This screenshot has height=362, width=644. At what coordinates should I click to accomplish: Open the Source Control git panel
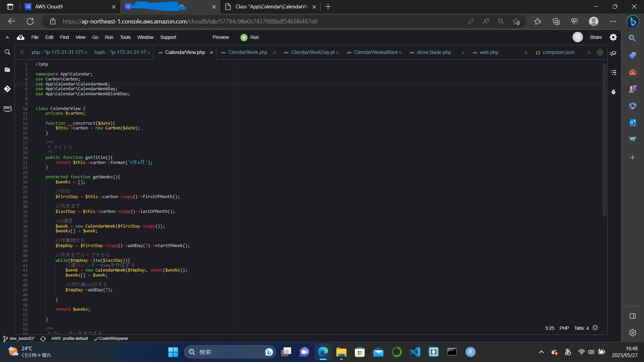[7, 89]
